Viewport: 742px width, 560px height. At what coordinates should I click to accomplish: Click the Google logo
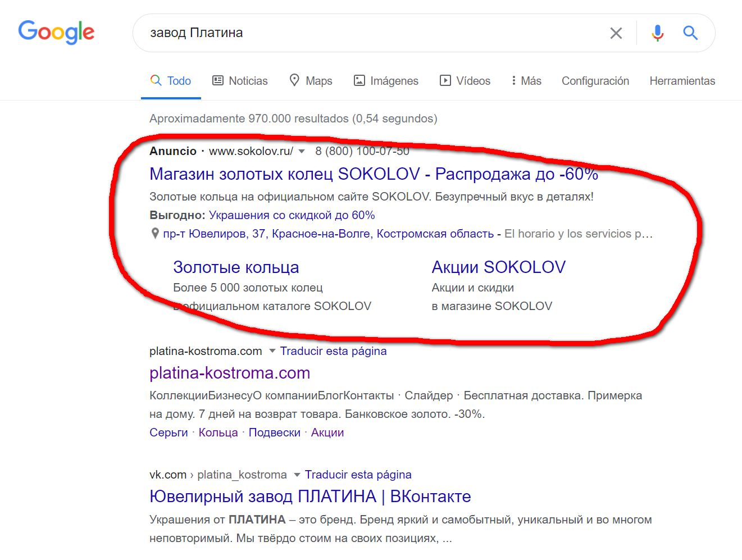coord(56,32)
